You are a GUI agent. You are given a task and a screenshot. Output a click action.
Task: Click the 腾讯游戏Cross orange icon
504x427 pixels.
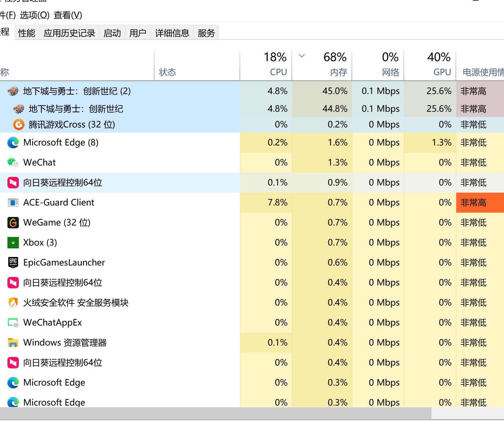click(19, 125)
